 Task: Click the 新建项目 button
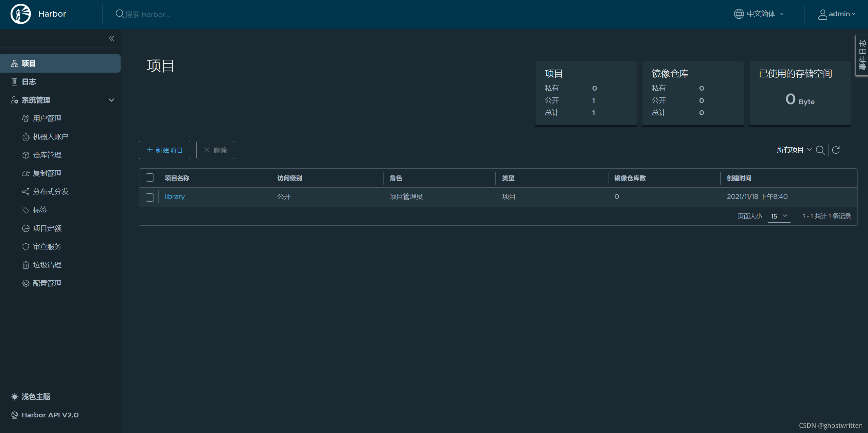tap(164, 150)
